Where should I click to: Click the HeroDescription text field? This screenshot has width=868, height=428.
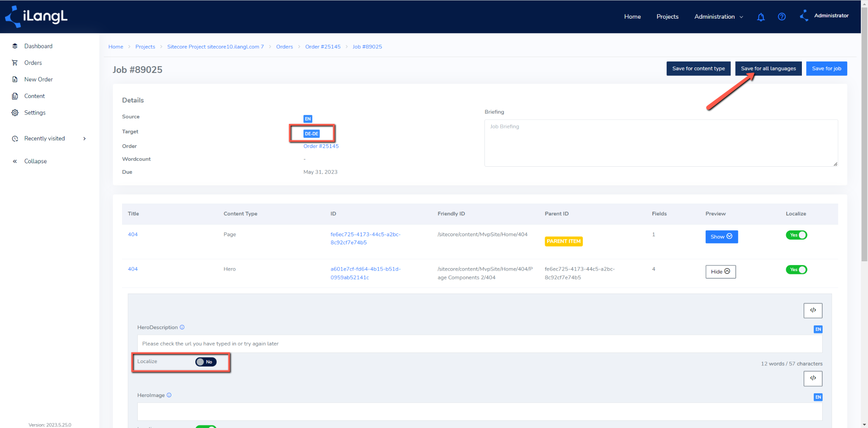pyautogui.click(x=480, y=344)
